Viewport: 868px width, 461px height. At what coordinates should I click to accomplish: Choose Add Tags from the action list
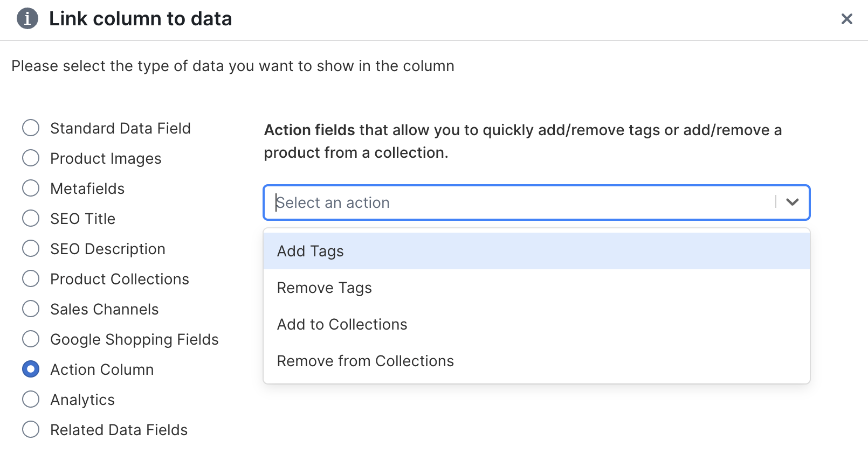coord(309,250)
